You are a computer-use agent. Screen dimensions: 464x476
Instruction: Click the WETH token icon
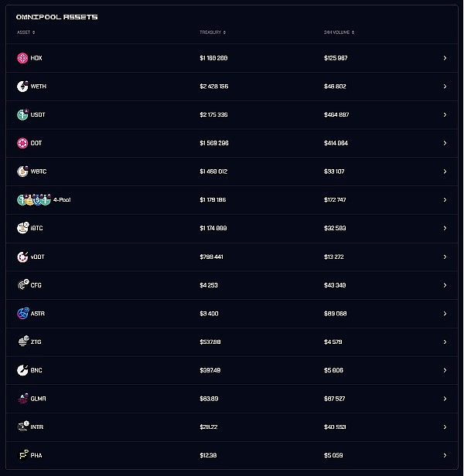[22, 87]
